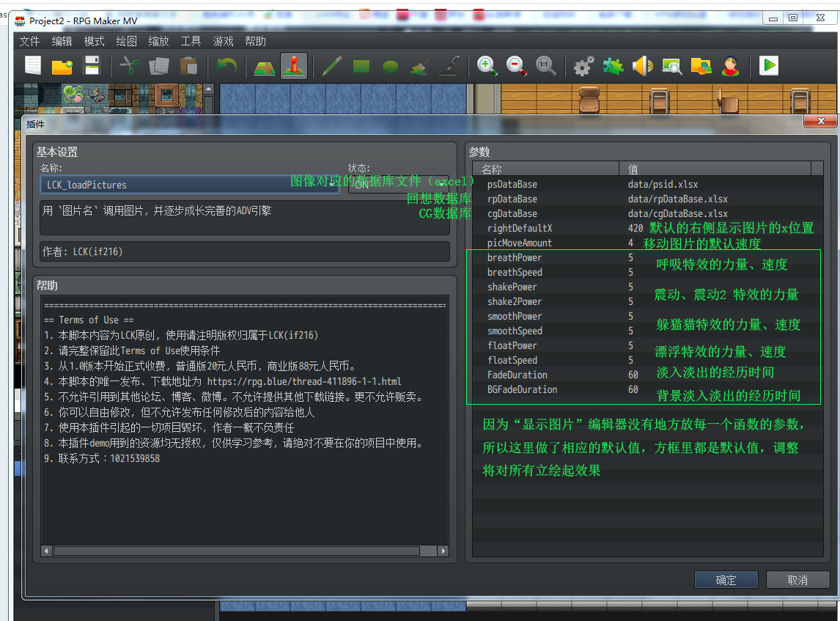Save project with floppy disk icon

pyautogui.click(x=92, y=66)
